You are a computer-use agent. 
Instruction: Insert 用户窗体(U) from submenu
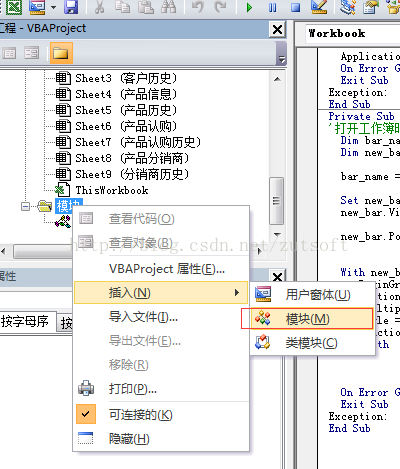pyautogui.click(x=313, y=295)
